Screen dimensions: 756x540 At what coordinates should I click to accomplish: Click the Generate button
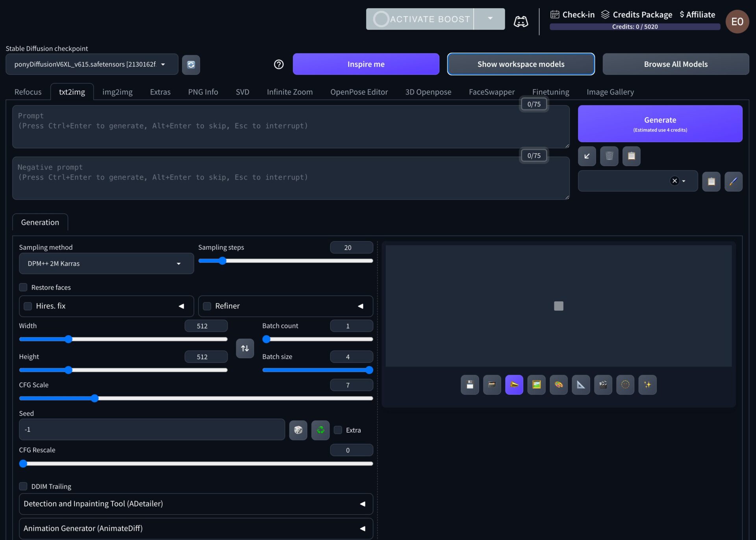[660, 123]
